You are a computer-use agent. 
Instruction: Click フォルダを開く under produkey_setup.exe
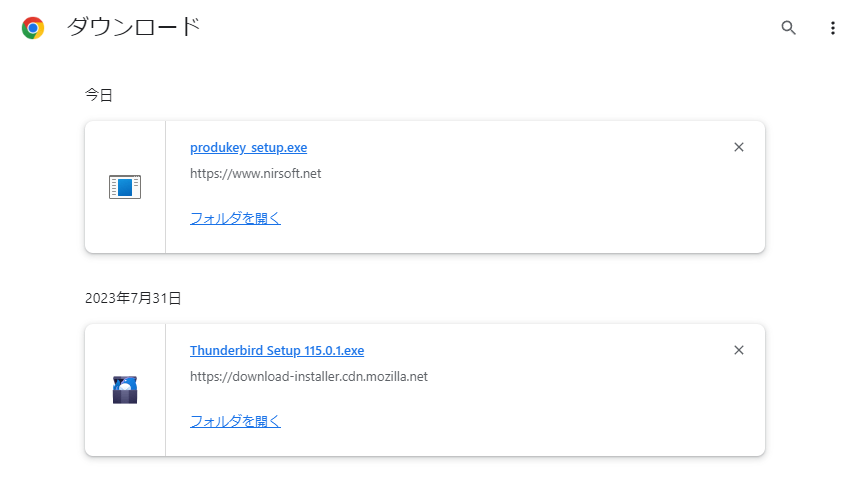tap(235, 218)
